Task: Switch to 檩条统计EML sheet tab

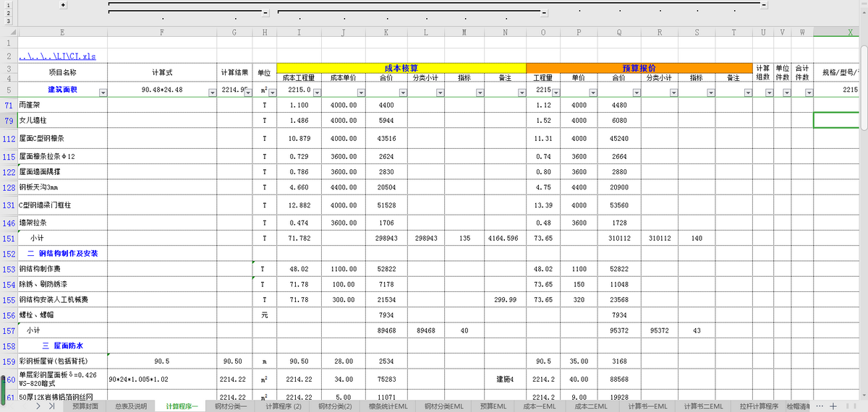Action: coord(388,406)
